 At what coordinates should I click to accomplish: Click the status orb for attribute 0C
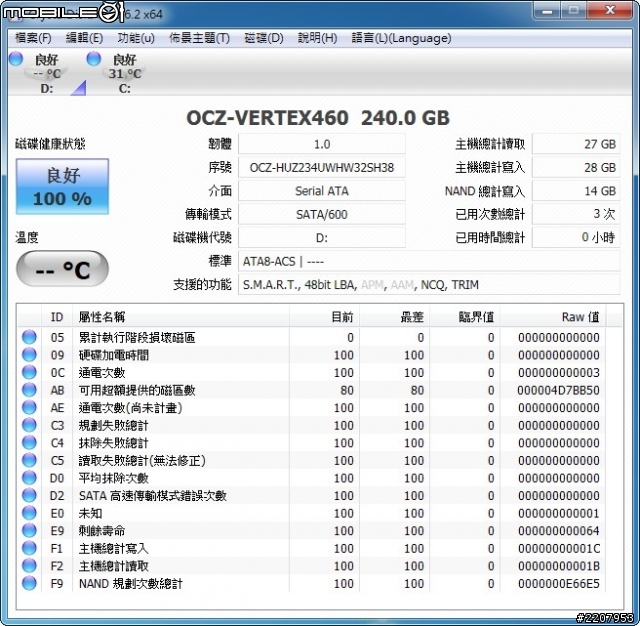[29, 372]
